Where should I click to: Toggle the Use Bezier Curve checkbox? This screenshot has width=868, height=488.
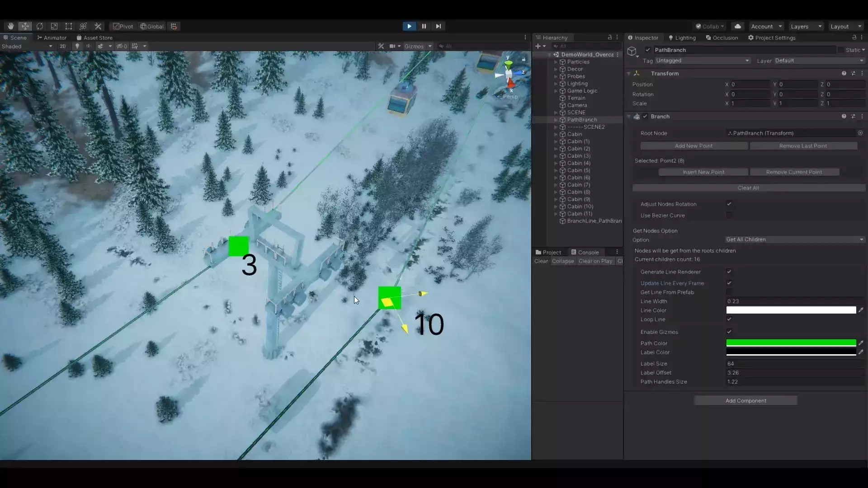(x=729, y=216)
